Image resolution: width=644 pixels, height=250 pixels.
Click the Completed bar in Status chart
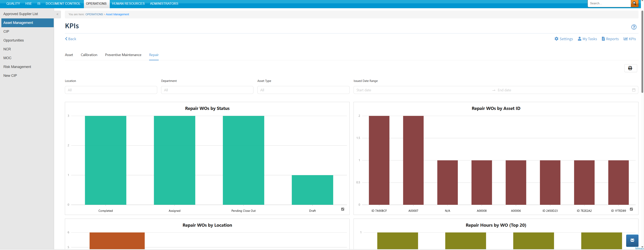(105, 160)
